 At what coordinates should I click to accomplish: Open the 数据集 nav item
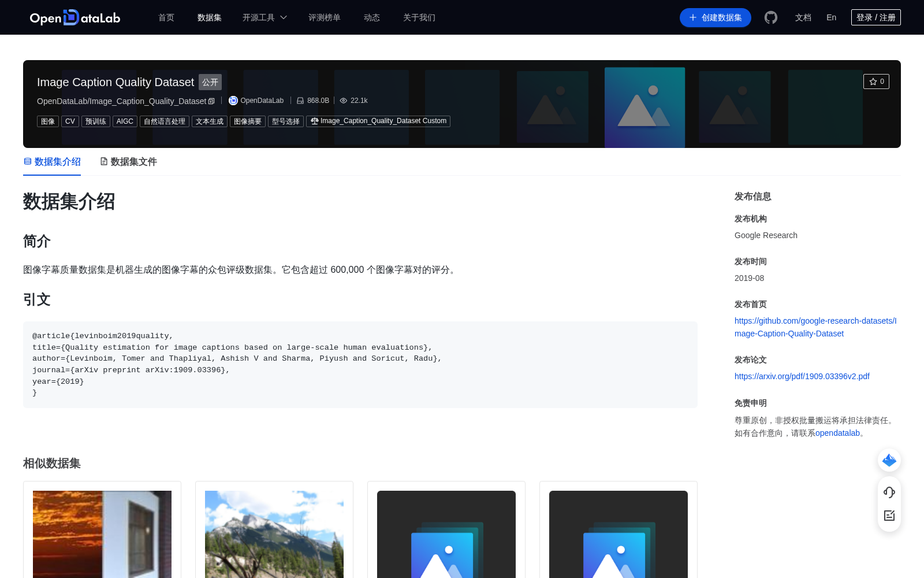pos(210,17)
